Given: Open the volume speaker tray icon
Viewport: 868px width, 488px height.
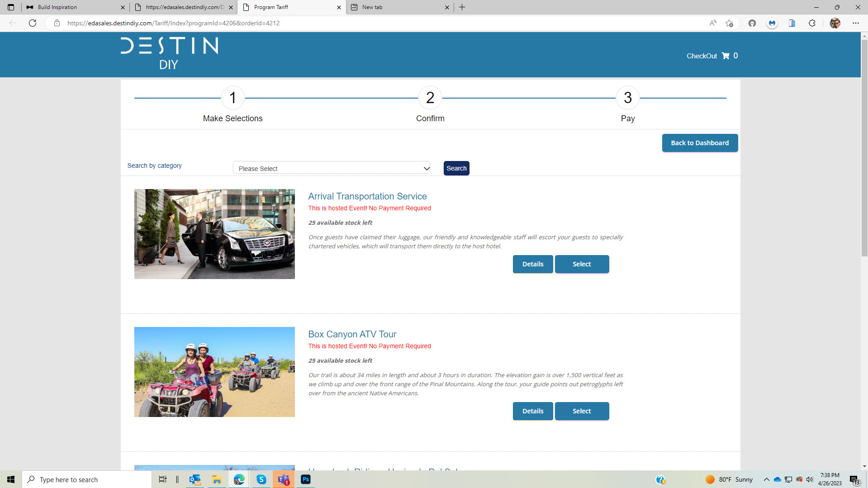Looking at the screenshot, I should 810,479.
